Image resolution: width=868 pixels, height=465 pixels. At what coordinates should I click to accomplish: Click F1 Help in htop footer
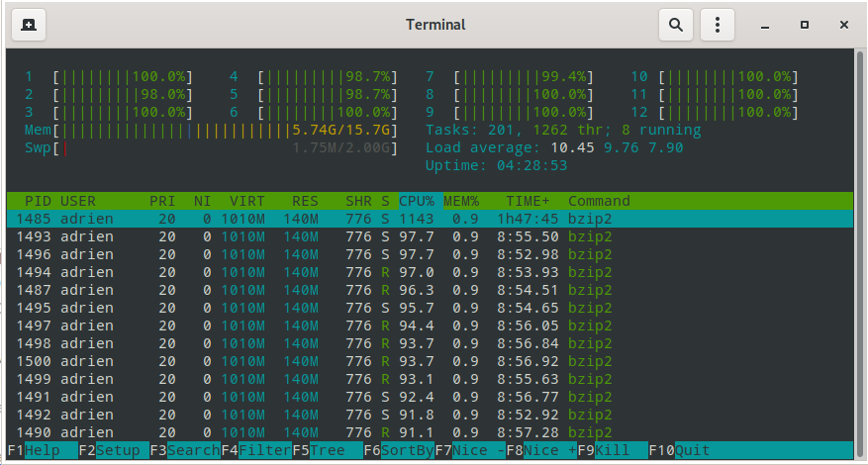pos(43,450)
